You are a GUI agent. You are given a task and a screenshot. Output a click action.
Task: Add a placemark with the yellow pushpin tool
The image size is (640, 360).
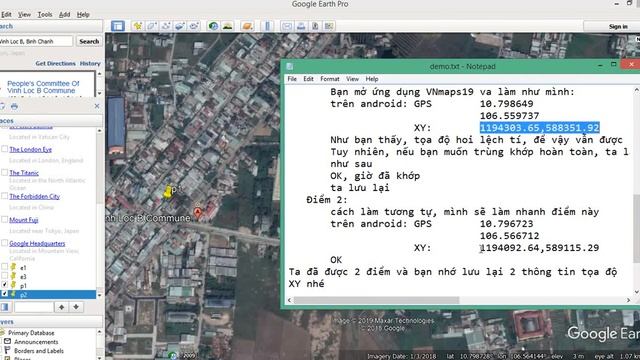(x=138, y=26)
